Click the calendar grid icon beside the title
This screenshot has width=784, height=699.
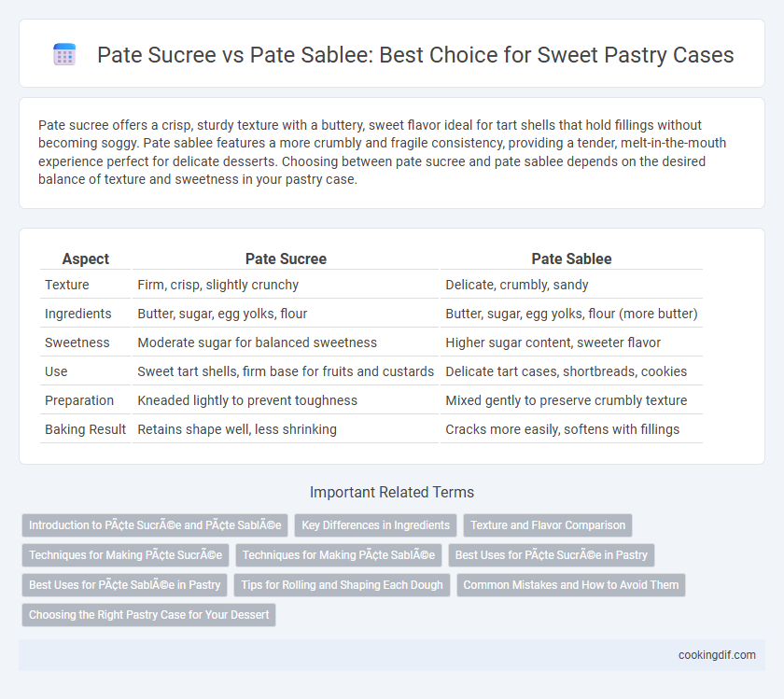click(x=64, y=54)
